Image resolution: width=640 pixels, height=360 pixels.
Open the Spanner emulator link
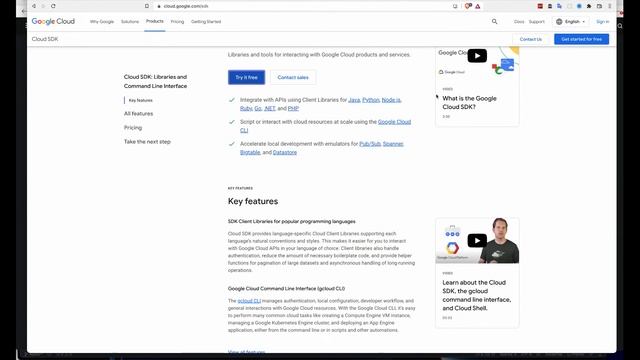point(393,144)
